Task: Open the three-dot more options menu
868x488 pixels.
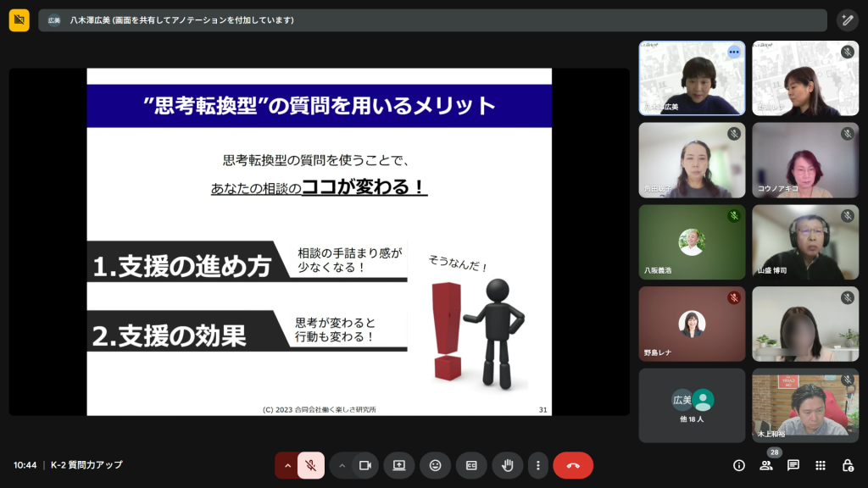Action: (x=537, y=465)
